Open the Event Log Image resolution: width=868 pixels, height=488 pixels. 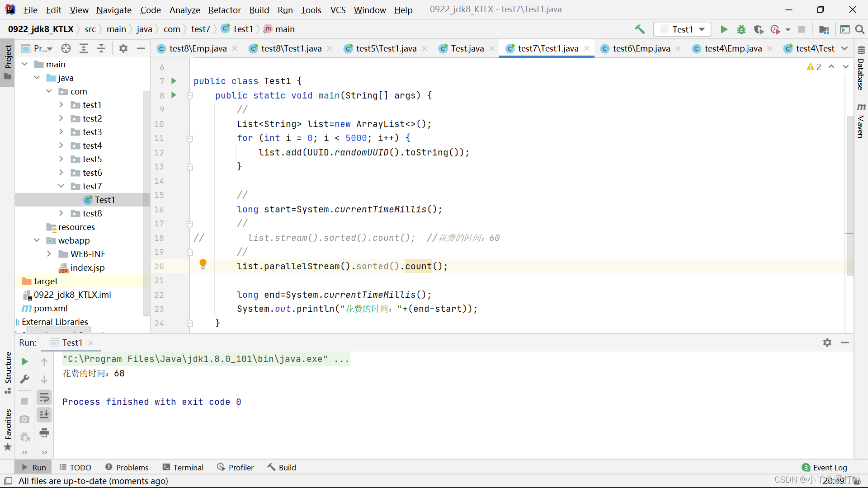click(x=824, y=467)
